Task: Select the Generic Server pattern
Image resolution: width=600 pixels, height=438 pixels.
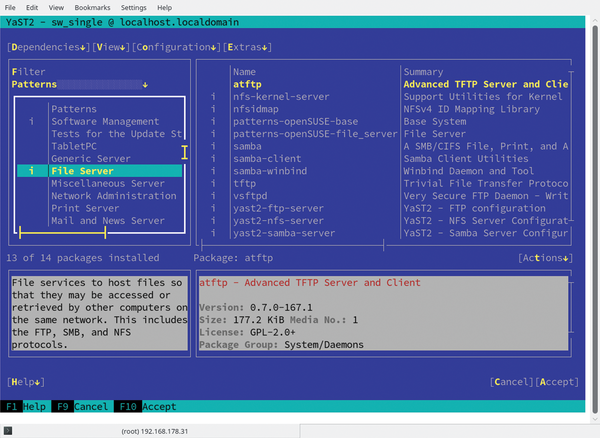Action: (x=99, y=159)
